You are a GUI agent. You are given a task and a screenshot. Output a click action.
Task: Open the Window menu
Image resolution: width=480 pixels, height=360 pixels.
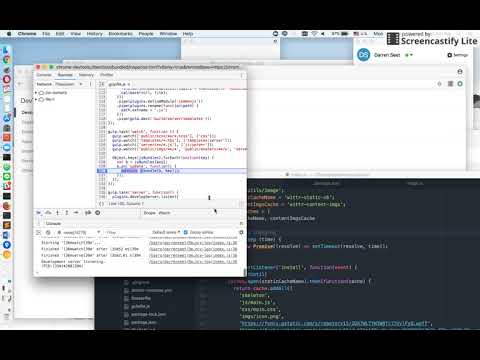168,34
